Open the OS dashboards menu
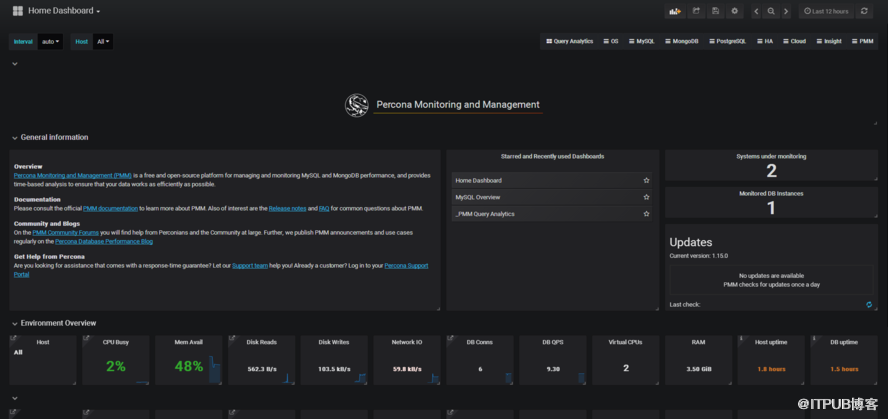The image size is (888, 419). 610,41
